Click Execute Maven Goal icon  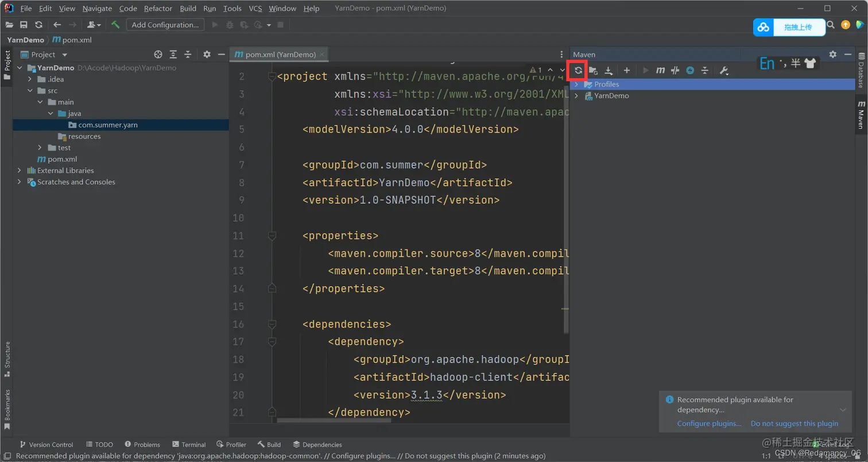tap(661, 70)
